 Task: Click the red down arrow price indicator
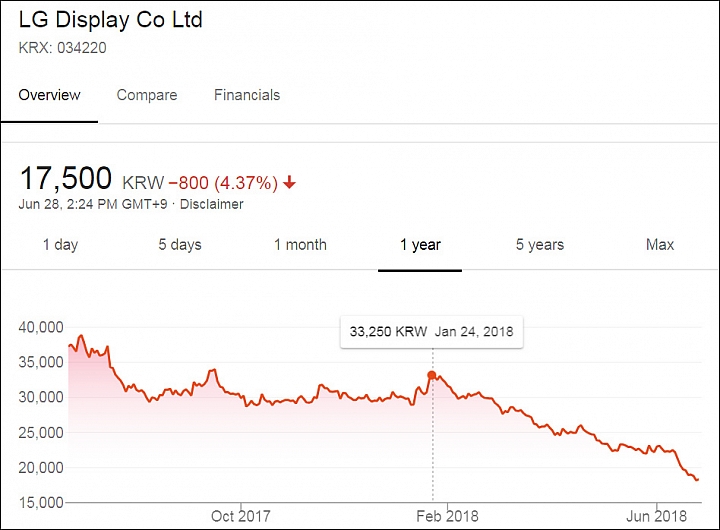tap(289, 183)
